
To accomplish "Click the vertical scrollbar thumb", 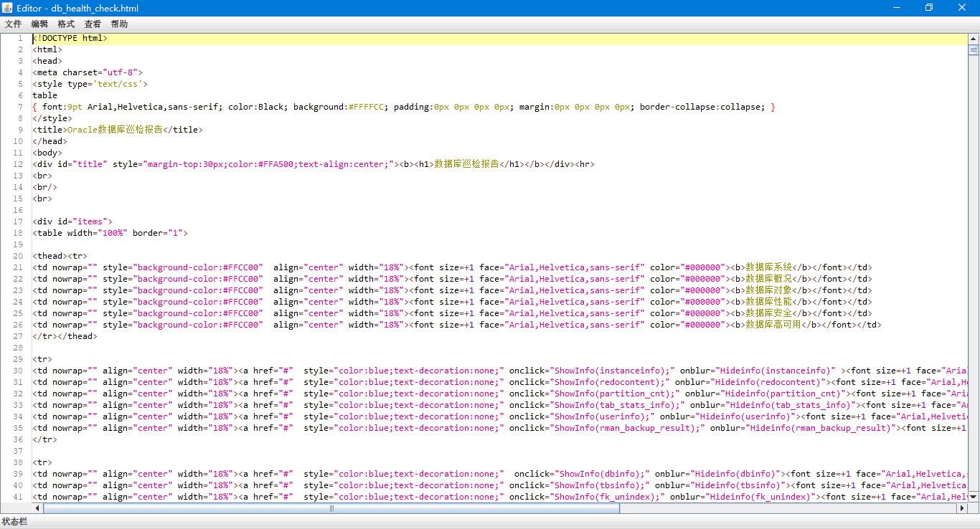I will (974, 50).
